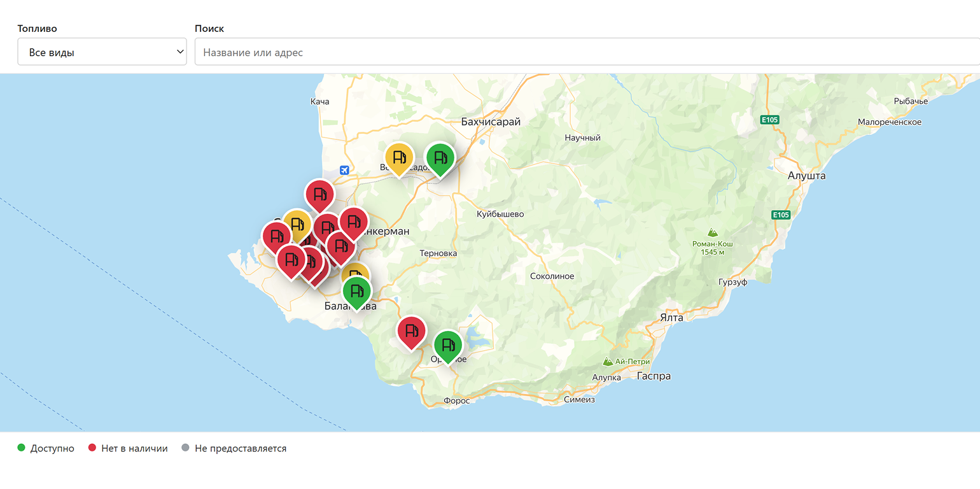Select the yellow fuel marker beside Бахчисарай's green marker
This screenshot has width=980, height=489.
[399, 158]
